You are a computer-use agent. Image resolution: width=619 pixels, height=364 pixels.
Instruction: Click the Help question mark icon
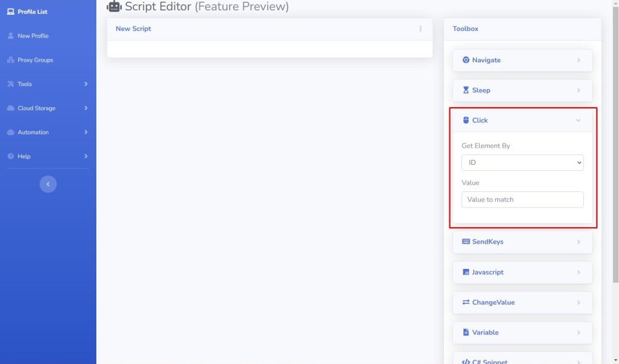click(x=11, y=156)
